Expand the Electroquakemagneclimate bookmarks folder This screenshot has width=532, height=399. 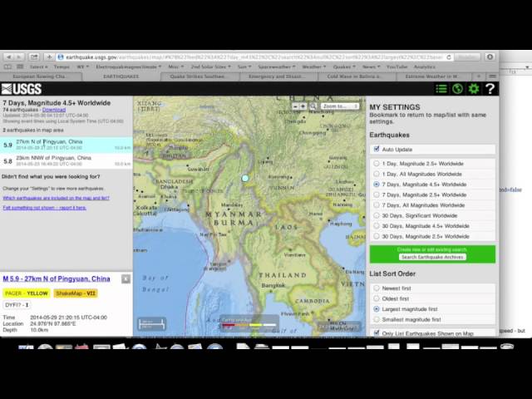click(128, 66)
